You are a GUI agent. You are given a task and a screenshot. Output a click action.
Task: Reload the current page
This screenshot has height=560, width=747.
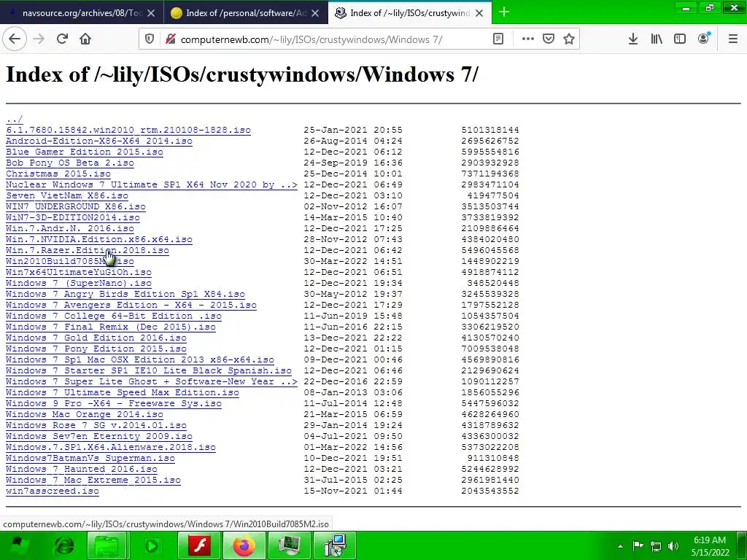point(62,39)
